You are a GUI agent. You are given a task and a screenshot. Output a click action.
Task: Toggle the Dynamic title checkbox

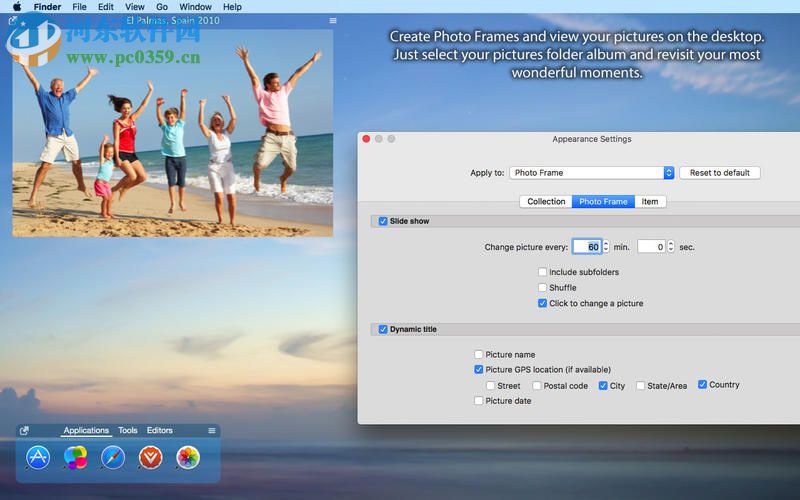(x=383, y=329)
